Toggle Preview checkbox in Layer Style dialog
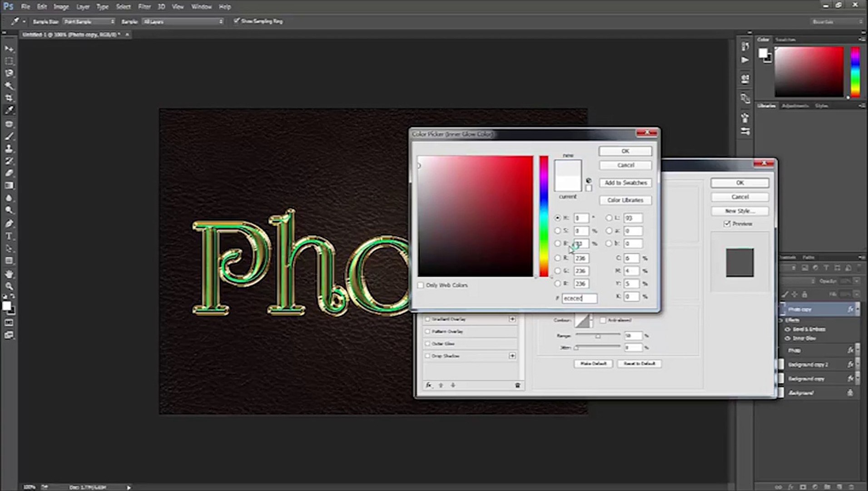 pos(727,224)
